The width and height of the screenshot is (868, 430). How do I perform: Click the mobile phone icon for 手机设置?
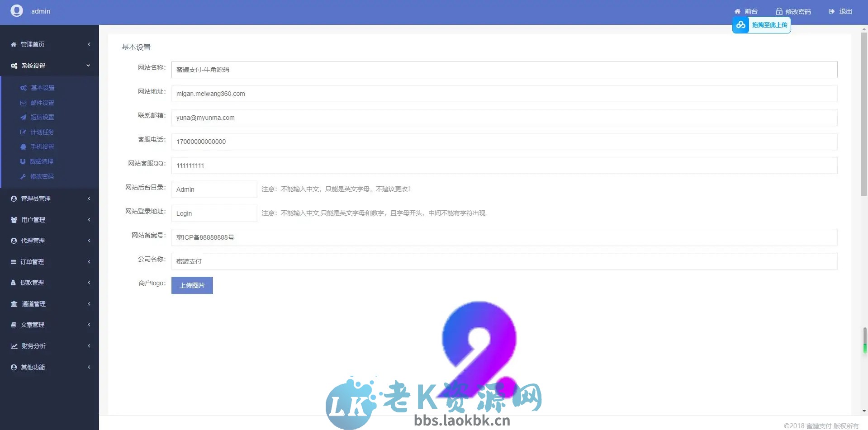[x=24, y=146]
